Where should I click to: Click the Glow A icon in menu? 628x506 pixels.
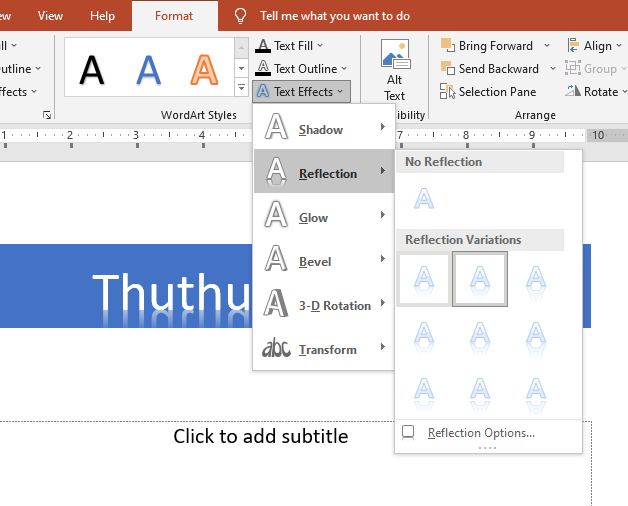(276, 215)
